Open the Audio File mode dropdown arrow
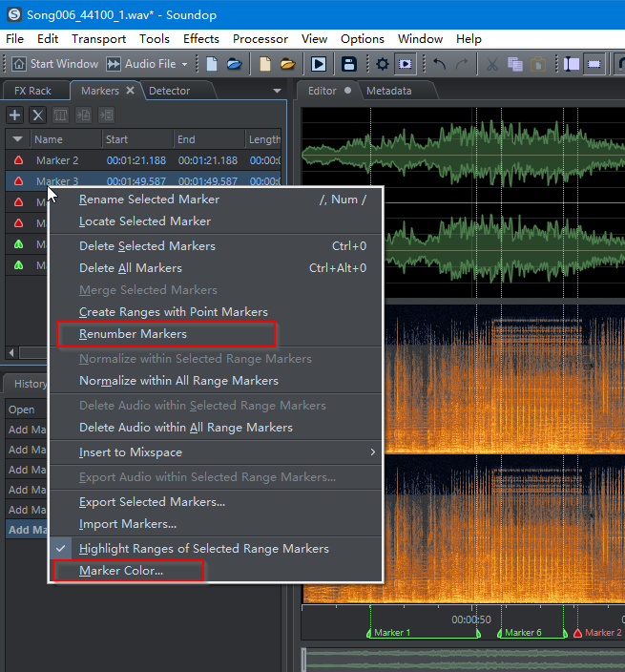Screen dimensions: 625x672 184,65
